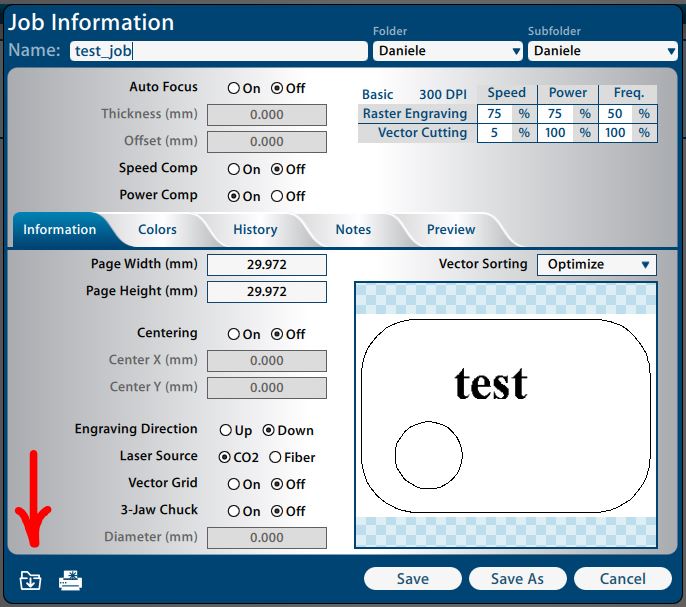686x607 pixels.
Task: Select Fiber as laser source
Action: pyautogui.click(x=275, y=457)
